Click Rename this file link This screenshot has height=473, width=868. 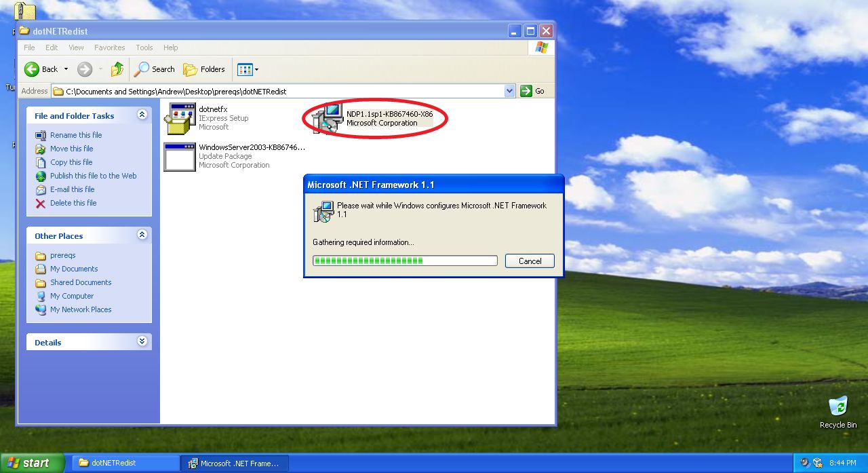(x=76, y=135)
